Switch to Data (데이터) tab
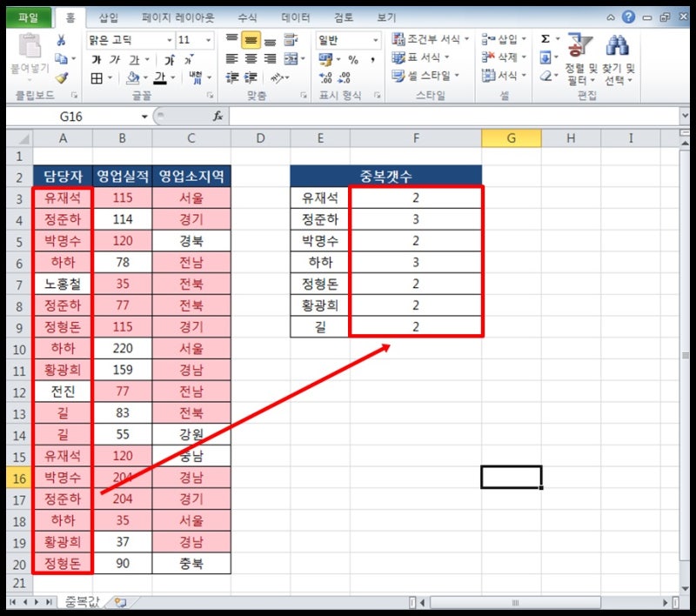Screen dimensions: 696x616 (x=295, y=17)
